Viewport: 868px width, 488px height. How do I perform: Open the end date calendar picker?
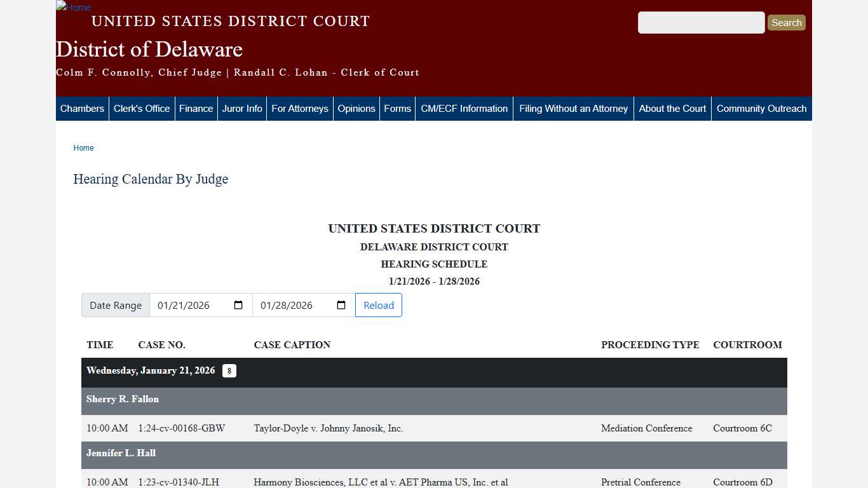[x=341, y=305]
